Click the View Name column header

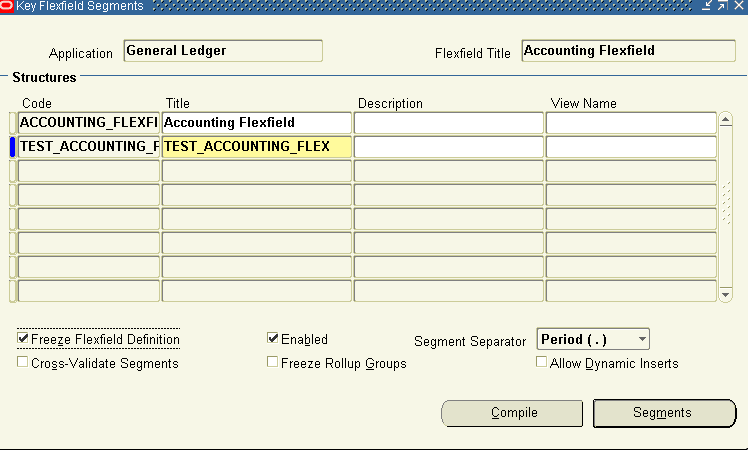click(x=583, y=103)
